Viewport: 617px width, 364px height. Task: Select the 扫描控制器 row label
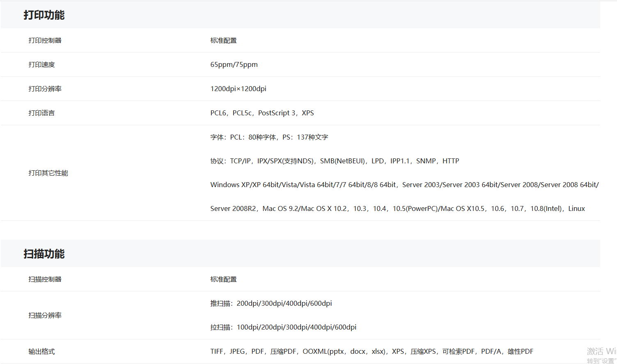pos(45,279)
